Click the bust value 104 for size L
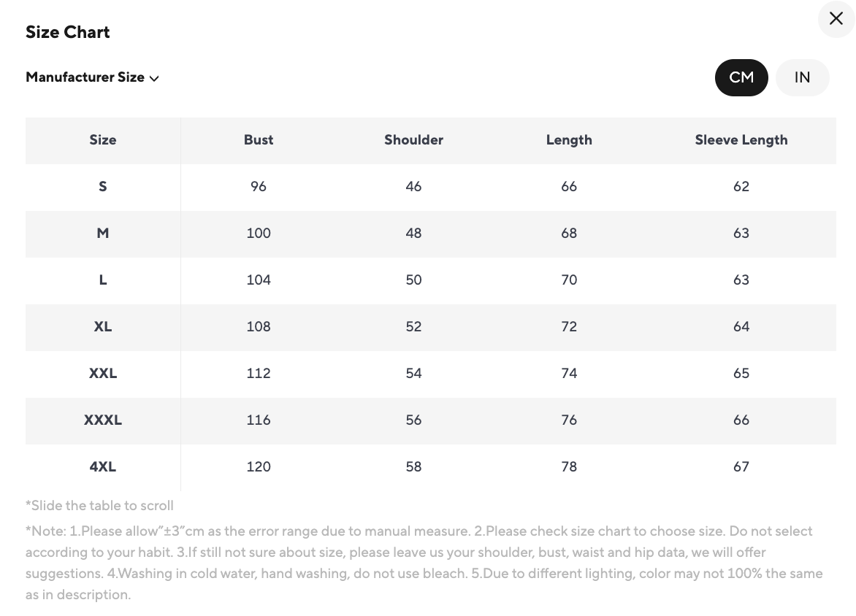 (x=259, y=280)
